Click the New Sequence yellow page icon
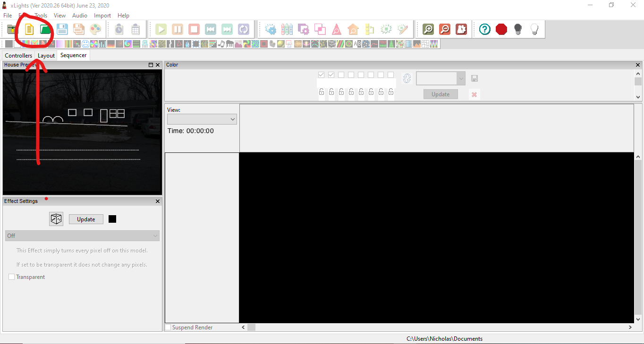Viewport: 644px width, 344px height. pyautogui.click(x=29, y=29)
